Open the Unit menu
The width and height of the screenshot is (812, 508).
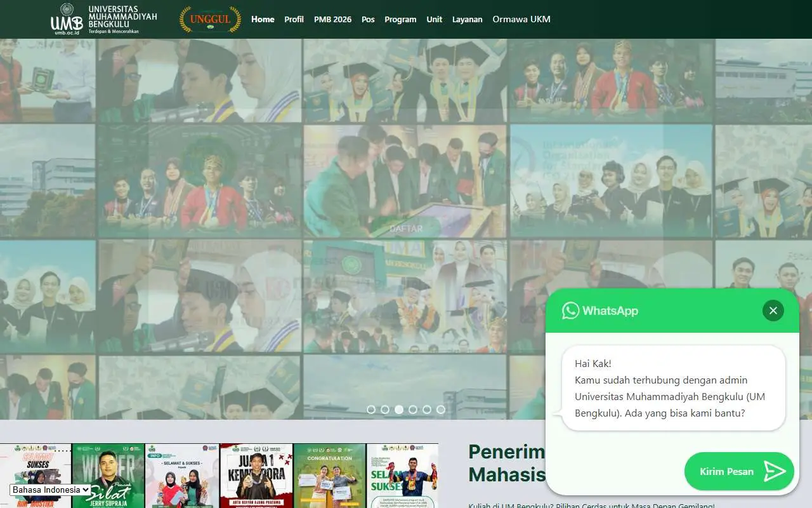pyautogui.click(x=434, y=19)
